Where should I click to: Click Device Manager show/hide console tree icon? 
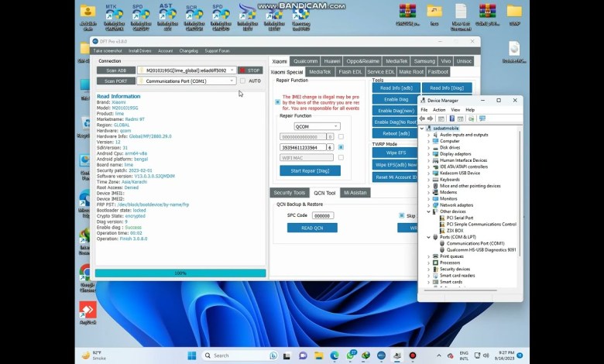[441, 118]
